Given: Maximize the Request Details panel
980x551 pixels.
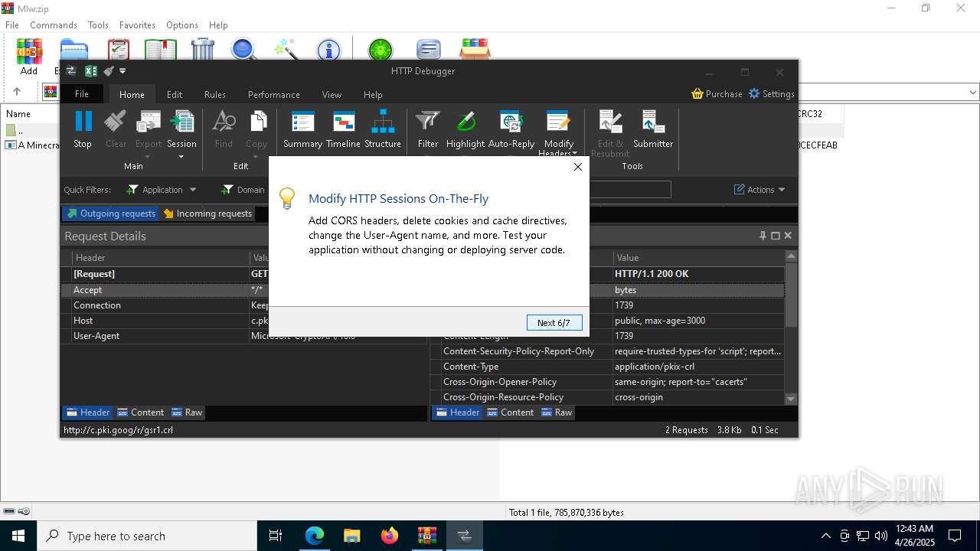Looking at the screenshot, I should tap(776, 236).
